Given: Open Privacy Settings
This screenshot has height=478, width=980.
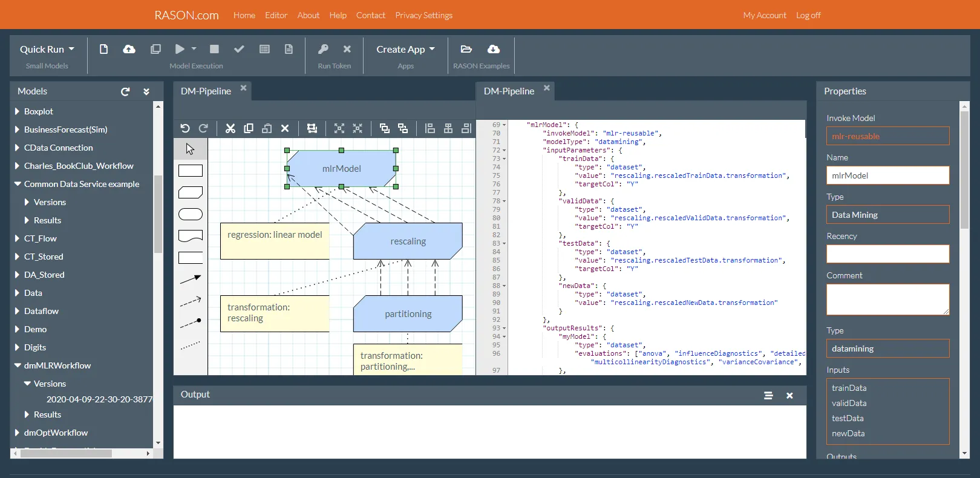Looking at the screenshot, I should point(423,15).
